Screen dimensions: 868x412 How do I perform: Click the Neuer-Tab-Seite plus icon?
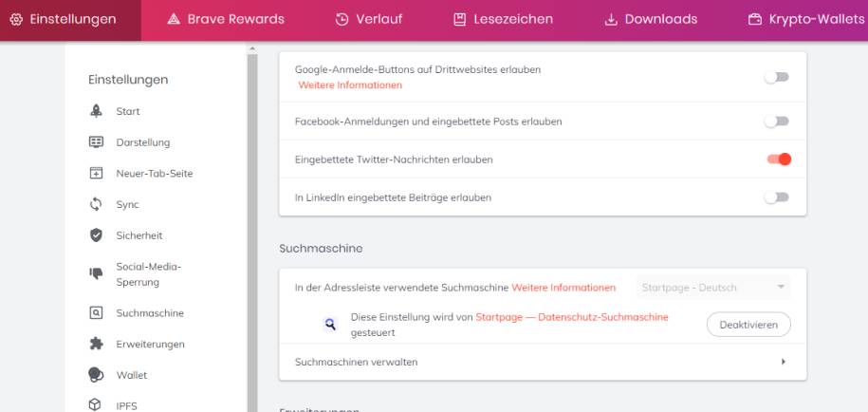[x=97, y=174]
